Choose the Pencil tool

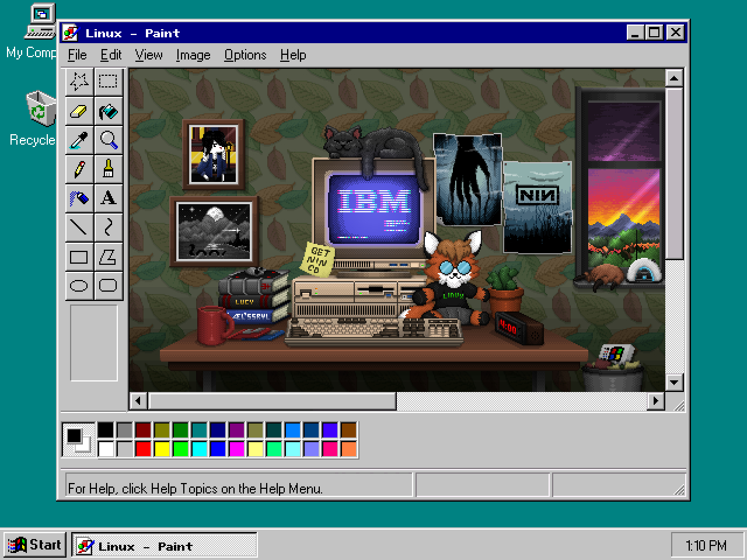click(79, 169)
